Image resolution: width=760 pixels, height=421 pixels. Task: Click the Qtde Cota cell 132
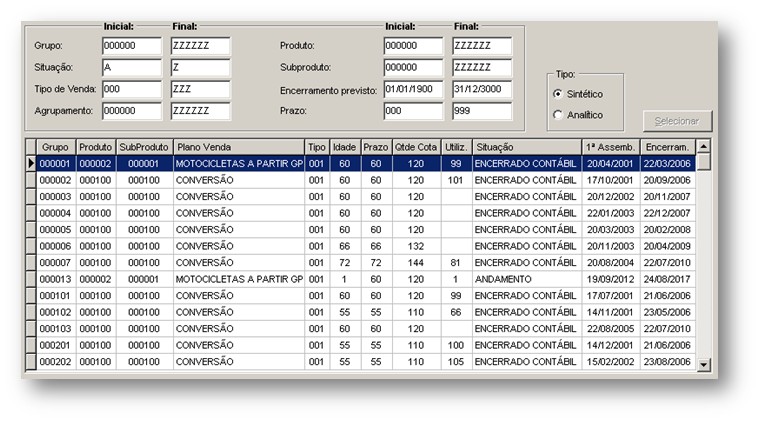(416, 246)
